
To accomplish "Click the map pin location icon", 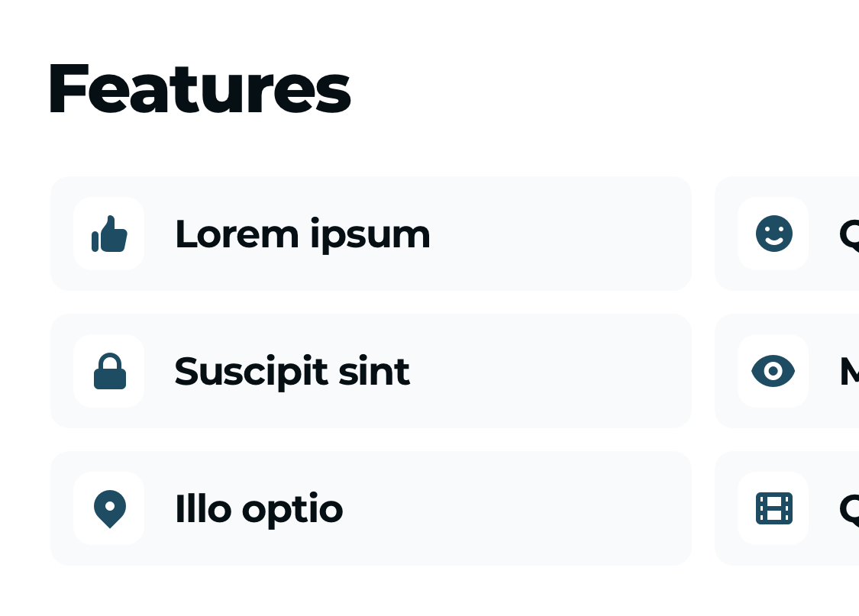I will pos(109,508).
